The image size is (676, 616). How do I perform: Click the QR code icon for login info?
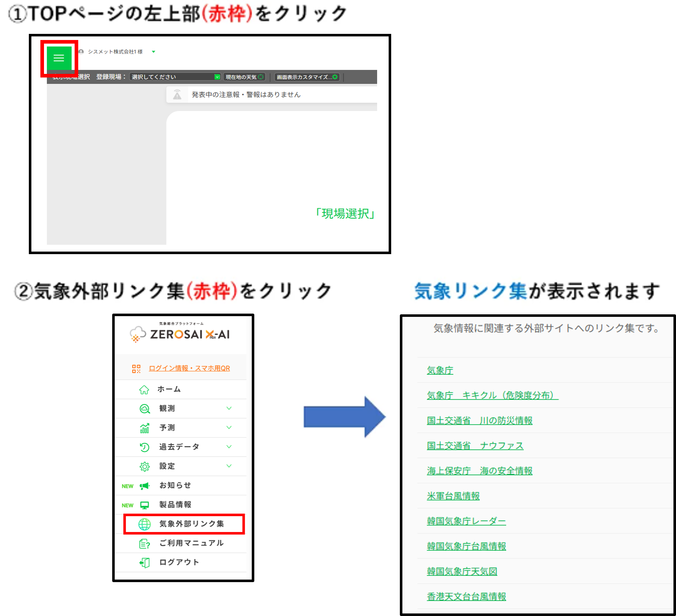[136, 368]
